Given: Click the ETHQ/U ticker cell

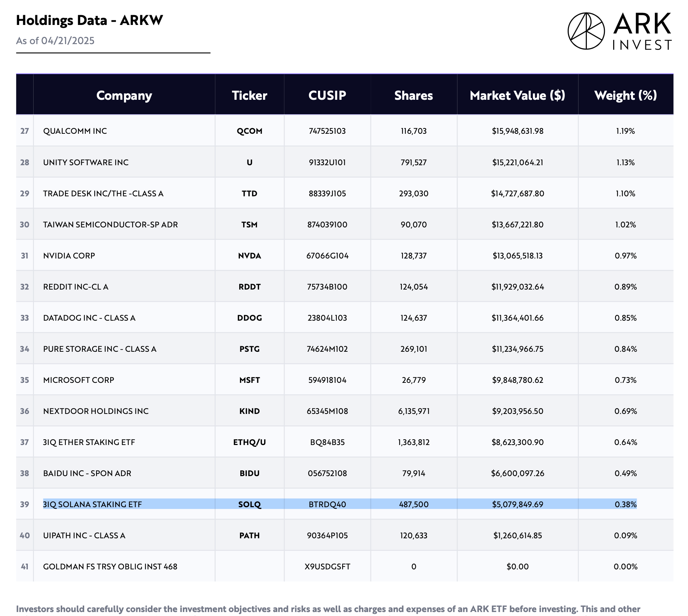Looking at the screenshot, I should 249,442.
